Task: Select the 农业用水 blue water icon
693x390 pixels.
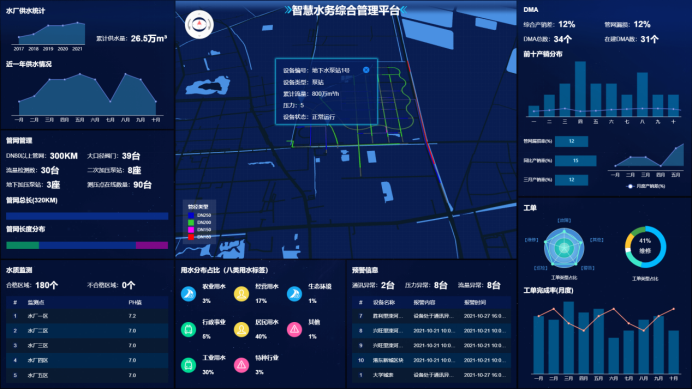Action: (189, 294)
